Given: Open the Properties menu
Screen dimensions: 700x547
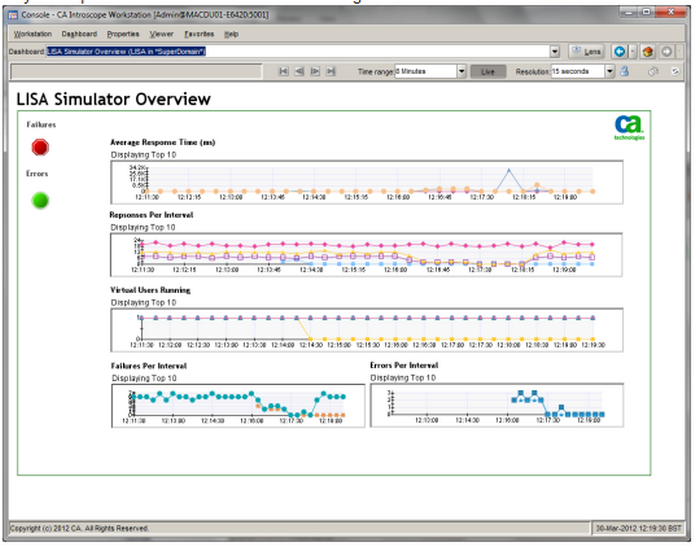Looking at the screenshot, I should pos(123,34).
